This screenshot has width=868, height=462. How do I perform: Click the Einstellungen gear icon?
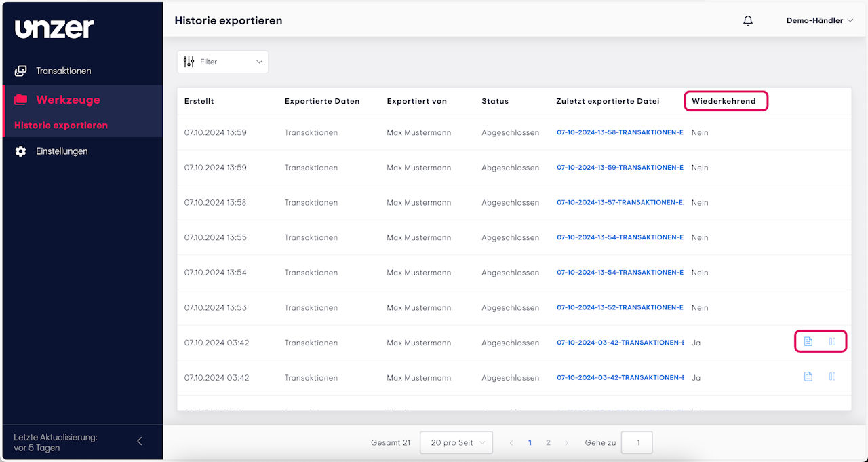(21, 151)
